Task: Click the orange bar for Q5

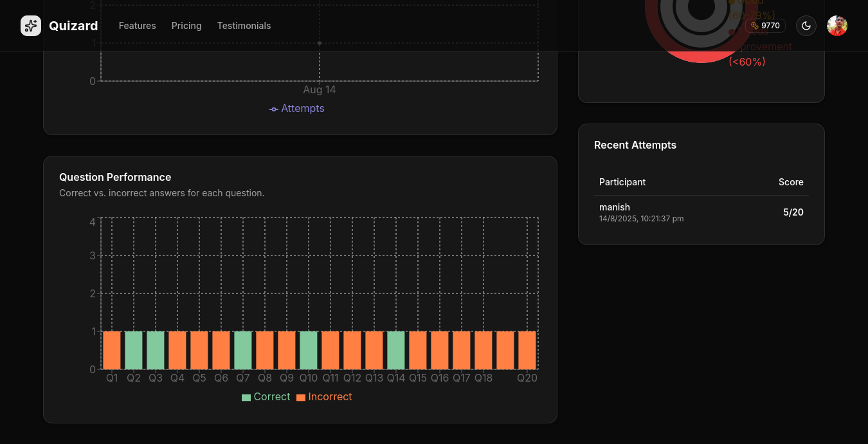Action: coord(199,350)
